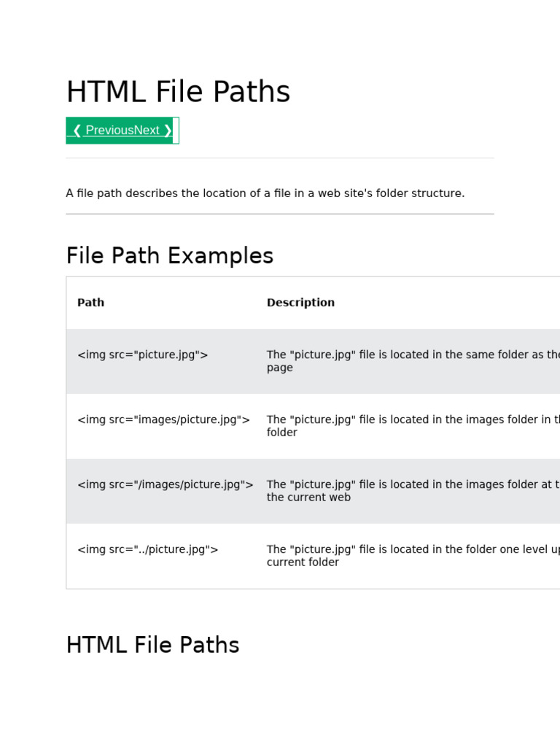The image size is (560, 747).
Task: Select the img src="../picture.jpg" path cell
Action: click(x=147, y=550)
